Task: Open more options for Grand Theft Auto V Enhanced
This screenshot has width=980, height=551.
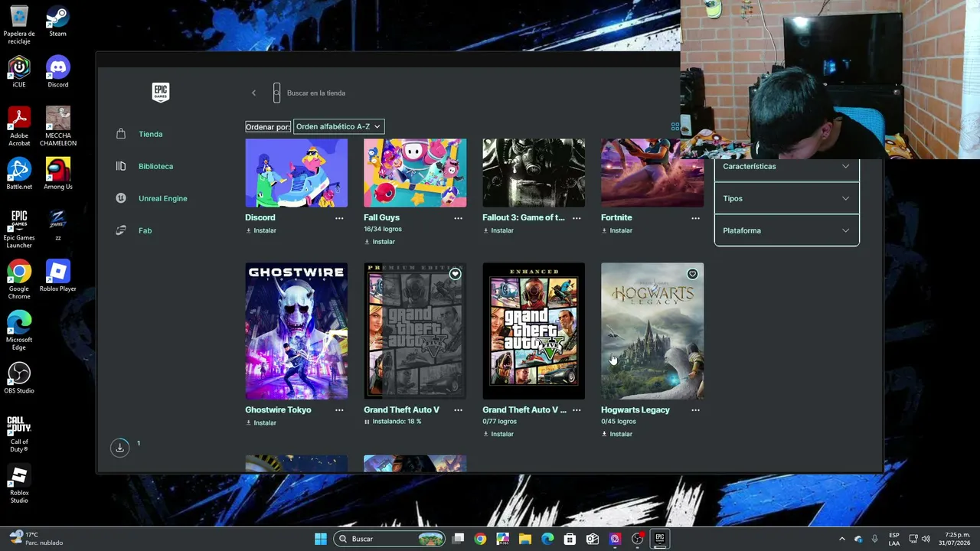Action: [x=577, y=410]
